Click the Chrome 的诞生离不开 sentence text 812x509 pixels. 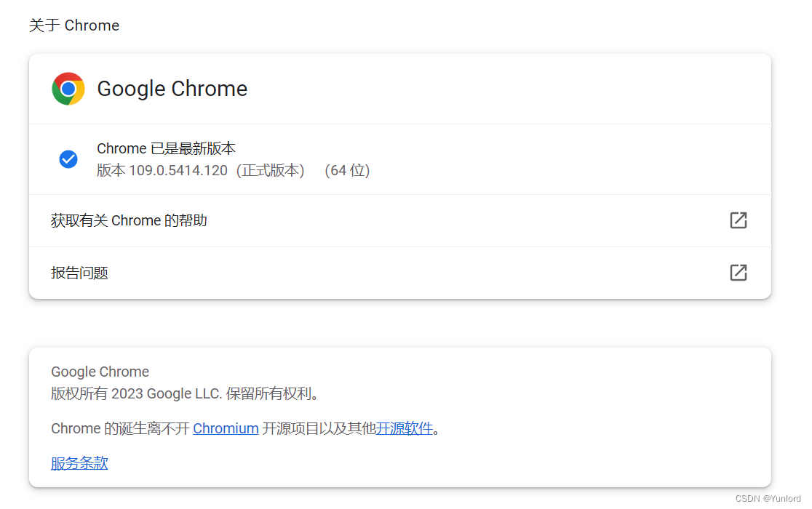click(x=120, y=428)
